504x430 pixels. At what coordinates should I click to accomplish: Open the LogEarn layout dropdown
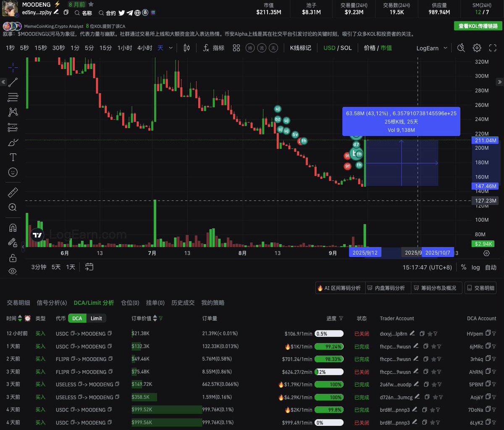click(x=431, y=48)
